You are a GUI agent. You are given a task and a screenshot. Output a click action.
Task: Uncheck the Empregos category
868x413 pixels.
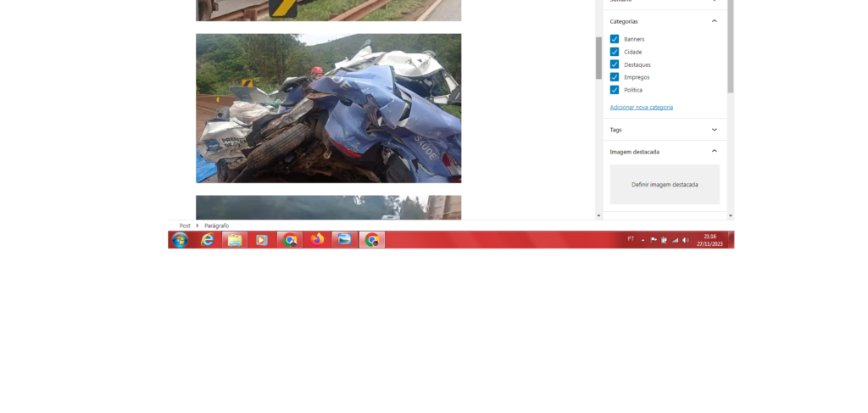pos(615,77)
